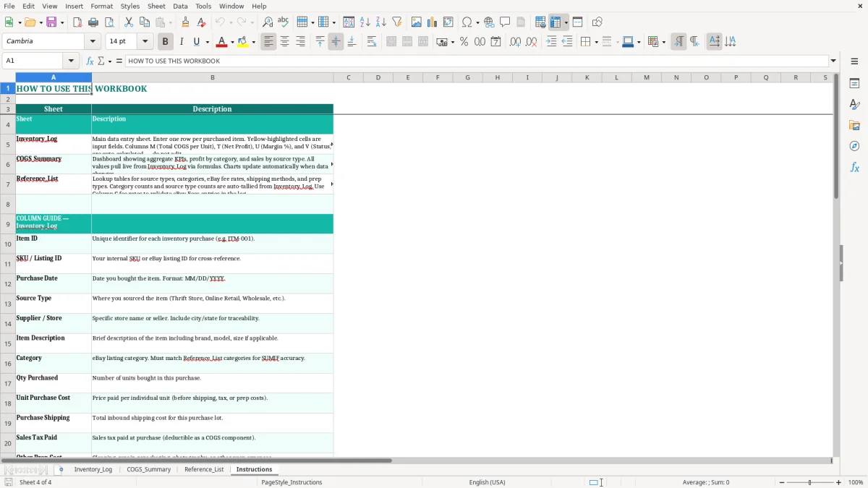
Task: Apply red font color swatch
Action: pyautogui.click(x=221, y=42)
